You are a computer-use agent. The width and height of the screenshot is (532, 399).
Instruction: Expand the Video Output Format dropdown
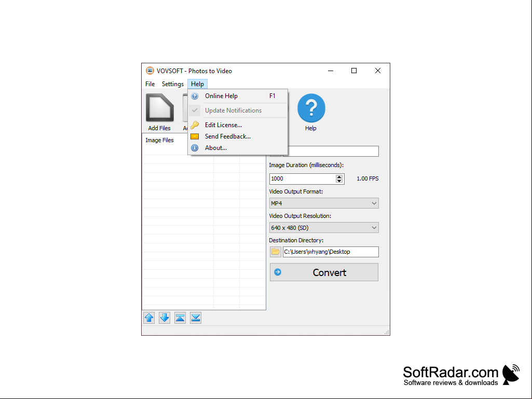pos(374,203)
